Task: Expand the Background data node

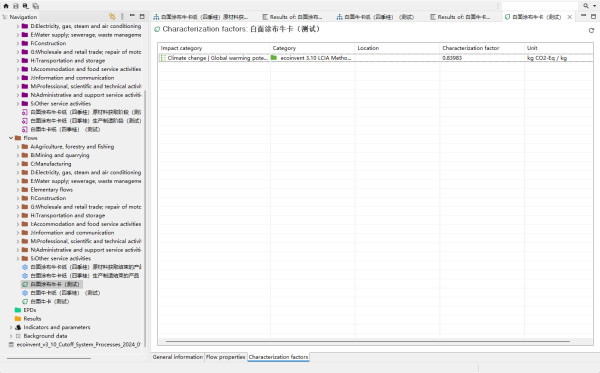Action: coord(11,336)
